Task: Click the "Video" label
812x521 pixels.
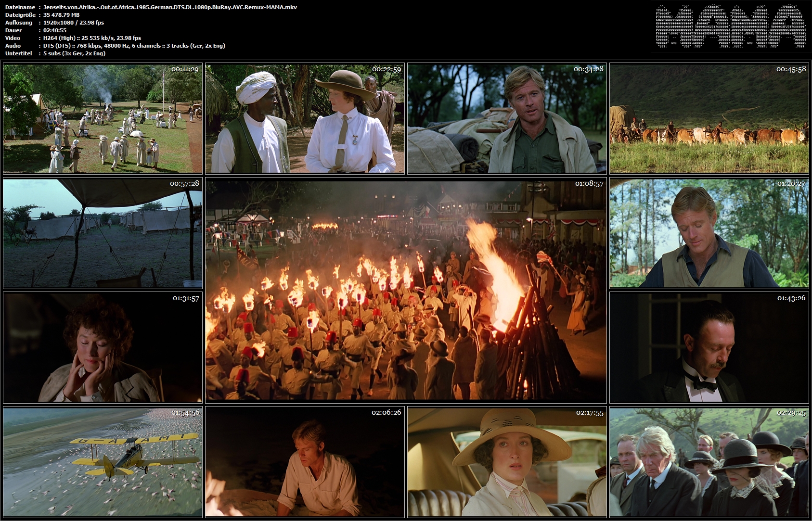Action: [13, 38]
